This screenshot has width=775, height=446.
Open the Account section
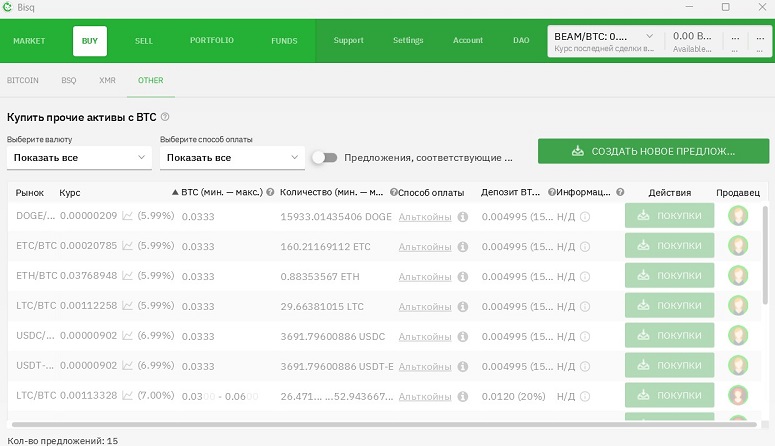(468, 41)
